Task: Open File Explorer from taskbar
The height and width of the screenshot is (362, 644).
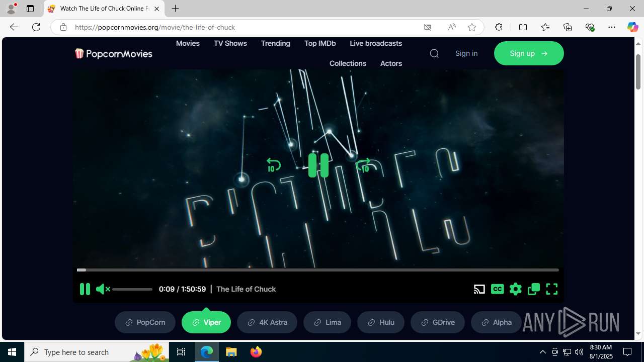Action: click(231, 352)
